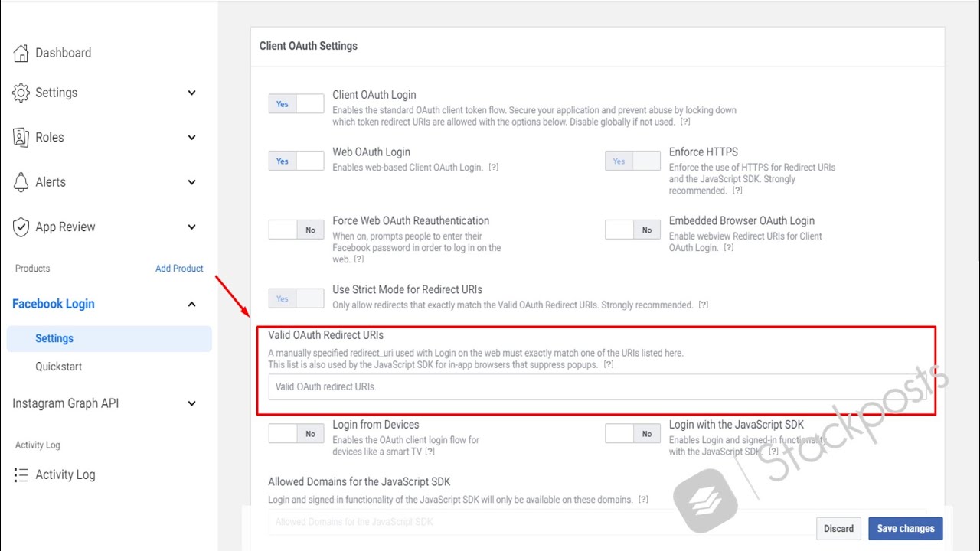This screenshot has height=551, width=980.
Task: Focus Allowed Domains for JavaScript SDK field
Action: 597,522
